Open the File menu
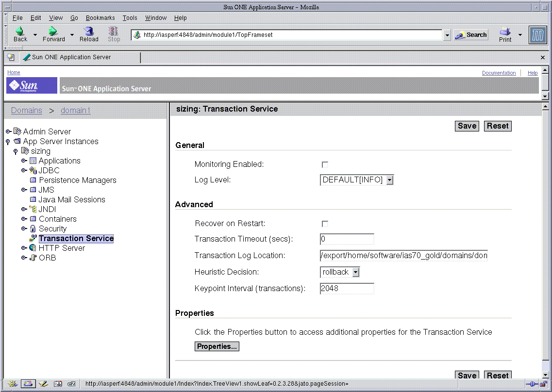This screenshot has width=552, height=392. click(17, 17)
